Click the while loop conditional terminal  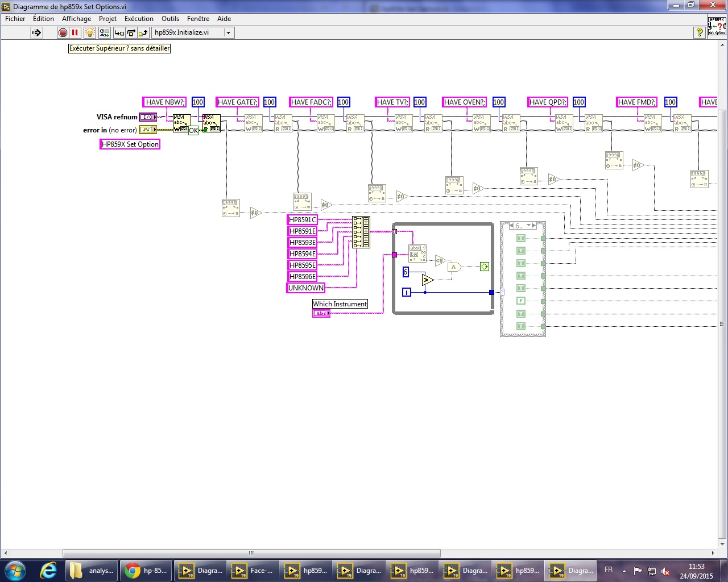[485, 267]
